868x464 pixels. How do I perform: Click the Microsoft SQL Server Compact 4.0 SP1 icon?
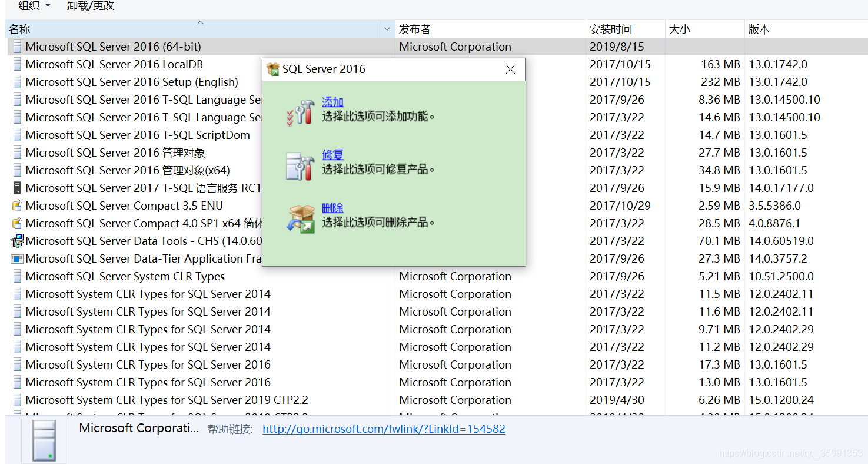(16, 223)
